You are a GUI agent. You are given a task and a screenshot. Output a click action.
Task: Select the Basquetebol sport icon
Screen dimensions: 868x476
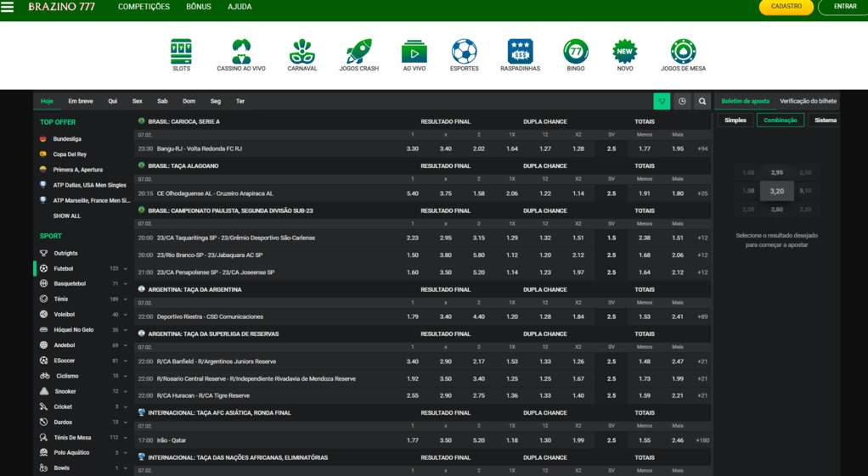coord(43,283)
